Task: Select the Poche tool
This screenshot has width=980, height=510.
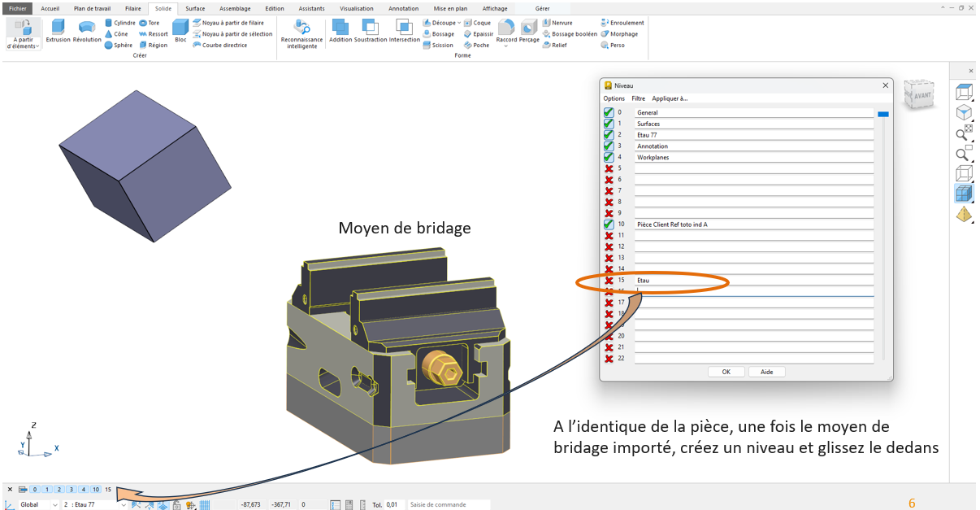Action: (476, 46)
